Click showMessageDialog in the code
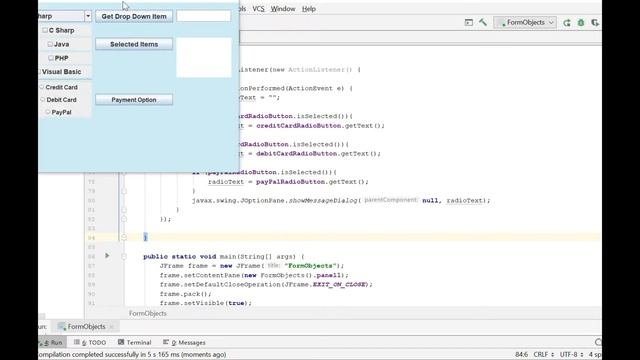The image size is (640, 360). 323,200
